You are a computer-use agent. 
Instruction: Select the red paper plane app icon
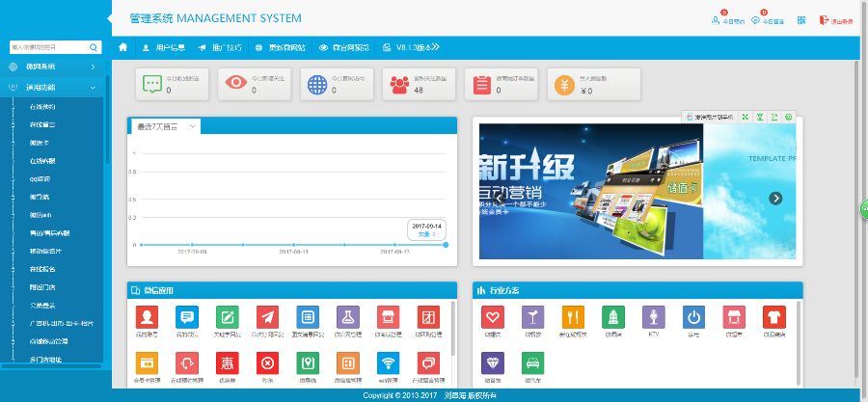pyautogui.click(x=267, y=317)
